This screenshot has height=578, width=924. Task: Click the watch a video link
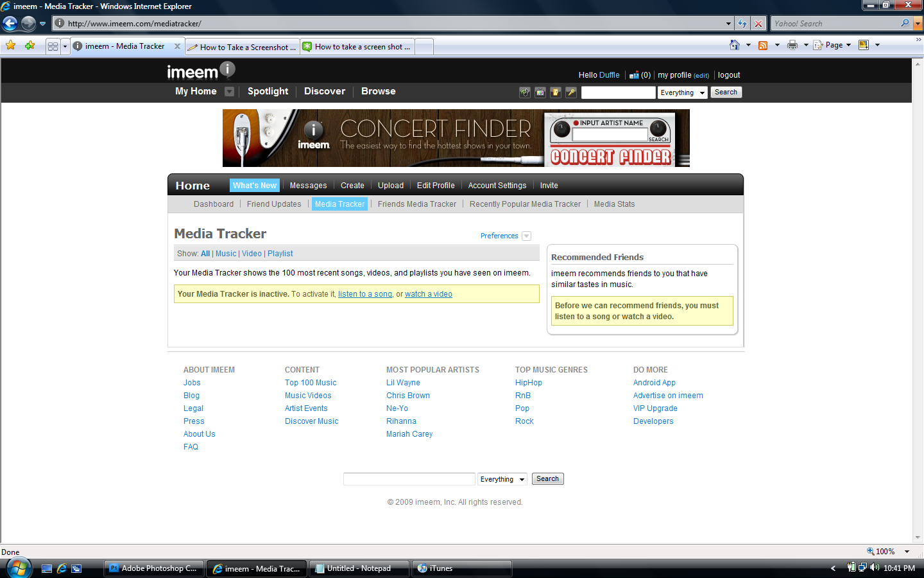[x=429, y=294]
